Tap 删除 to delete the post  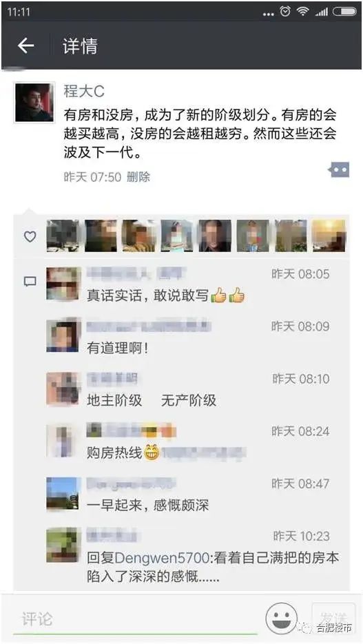coord(138,177)
